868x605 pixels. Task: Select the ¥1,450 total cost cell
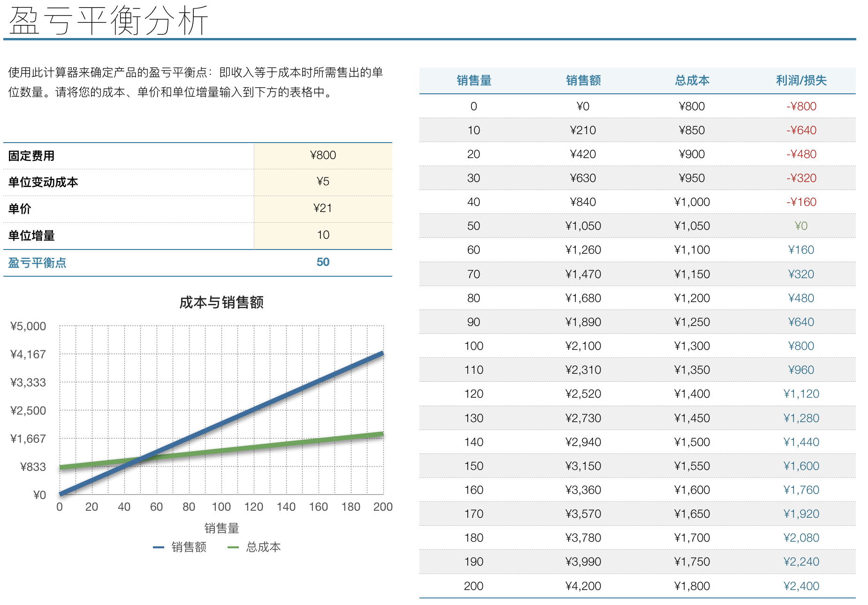tap(692, 418)
